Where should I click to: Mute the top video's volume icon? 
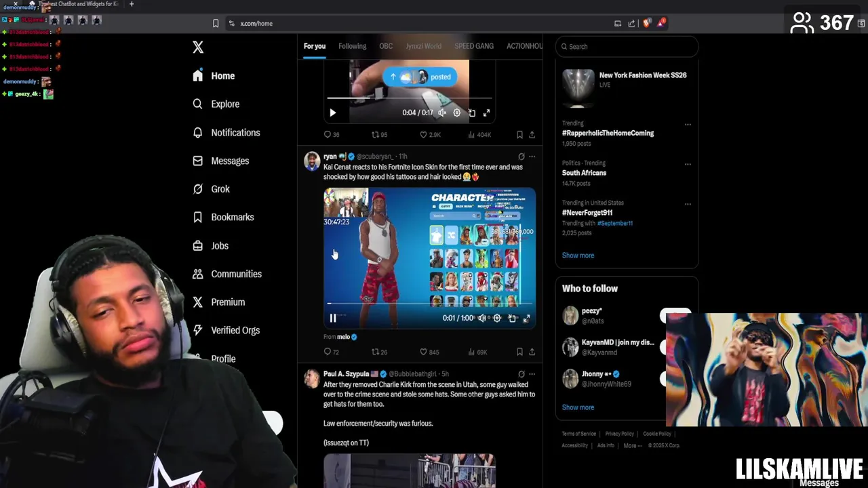point(442,113)
